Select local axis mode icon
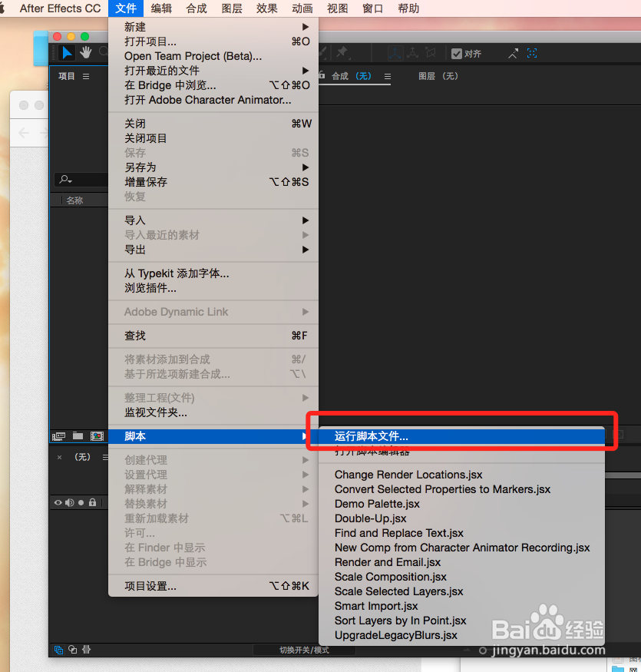 pyautogui.click(x=395, y=53)
